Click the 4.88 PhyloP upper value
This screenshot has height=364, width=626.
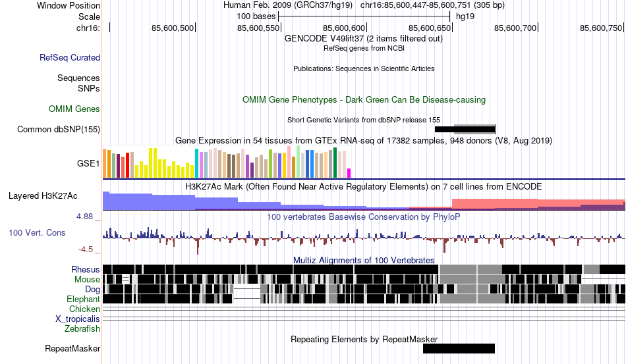84,217
